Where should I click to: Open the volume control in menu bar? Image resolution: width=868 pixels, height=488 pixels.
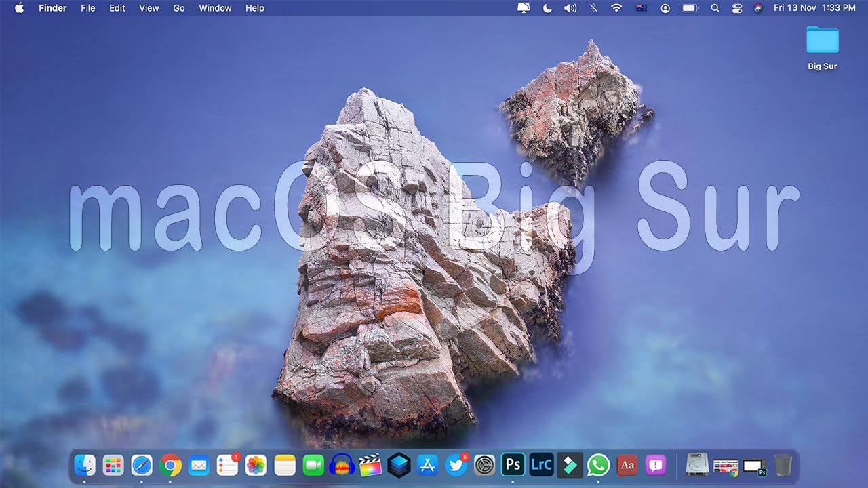[x=570, y=8]
